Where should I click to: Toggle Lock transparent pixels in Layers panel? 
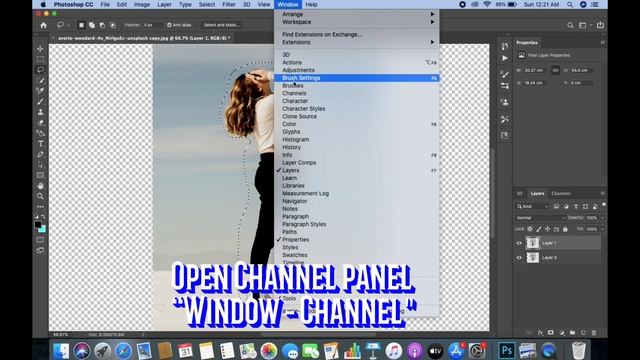[x=530, y=229]
